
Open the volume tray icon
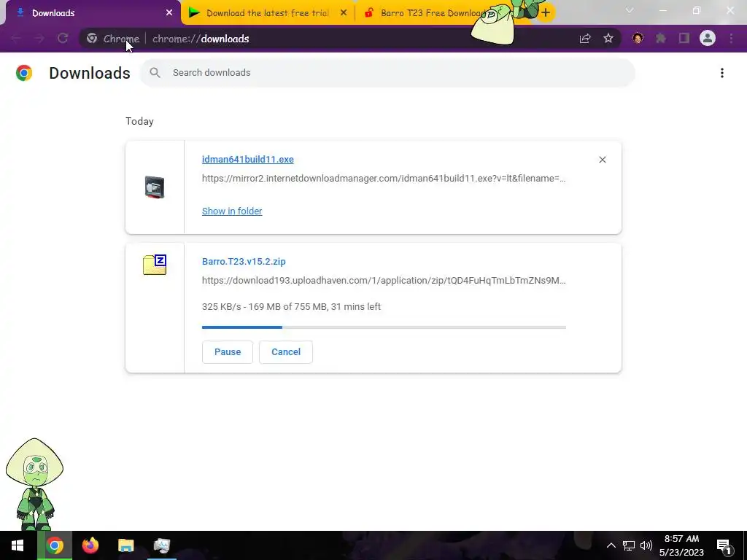[x=646, y=545]
